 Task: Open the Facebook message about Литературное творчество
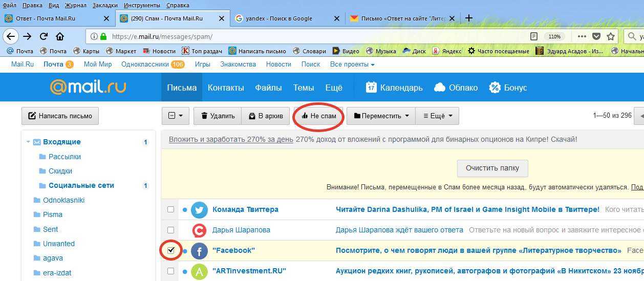point(478,250)
